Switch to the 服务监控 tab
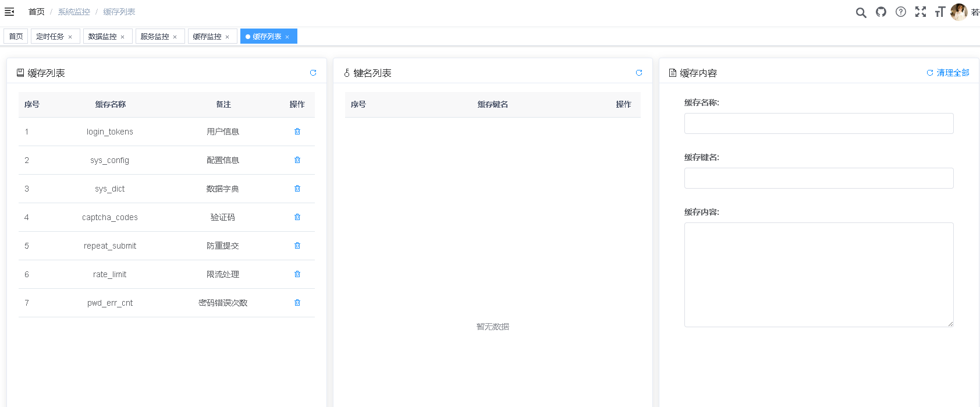This screenshot has height=407, width=980. 155,36
